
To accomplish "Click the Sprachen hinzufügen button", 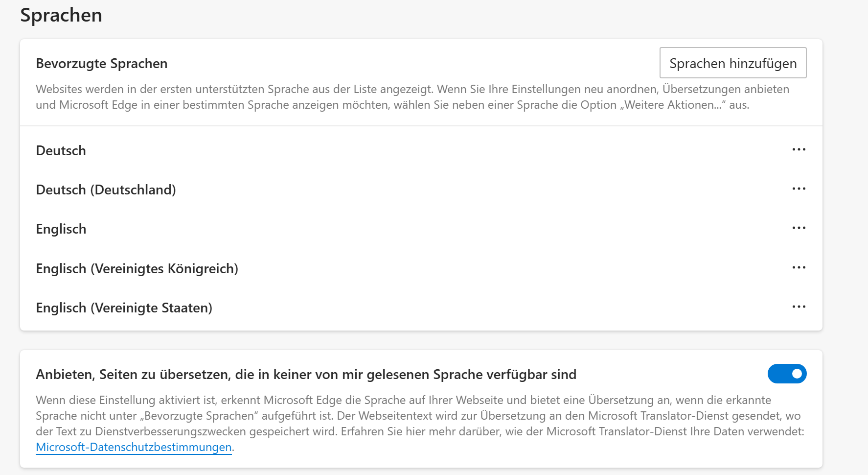I will click(732, 63).
